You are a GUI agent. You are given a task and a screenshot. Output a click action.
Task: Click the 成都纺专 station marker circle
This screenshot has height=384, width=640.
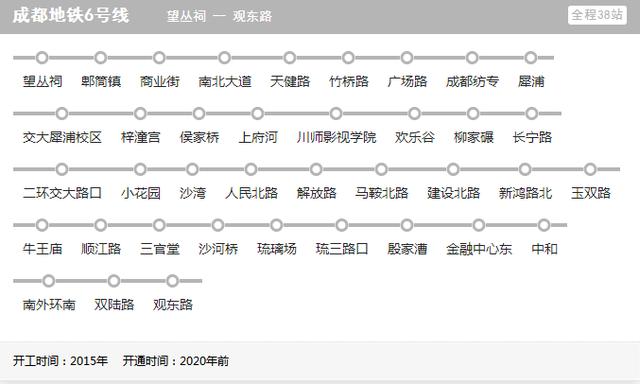point(472,58)
